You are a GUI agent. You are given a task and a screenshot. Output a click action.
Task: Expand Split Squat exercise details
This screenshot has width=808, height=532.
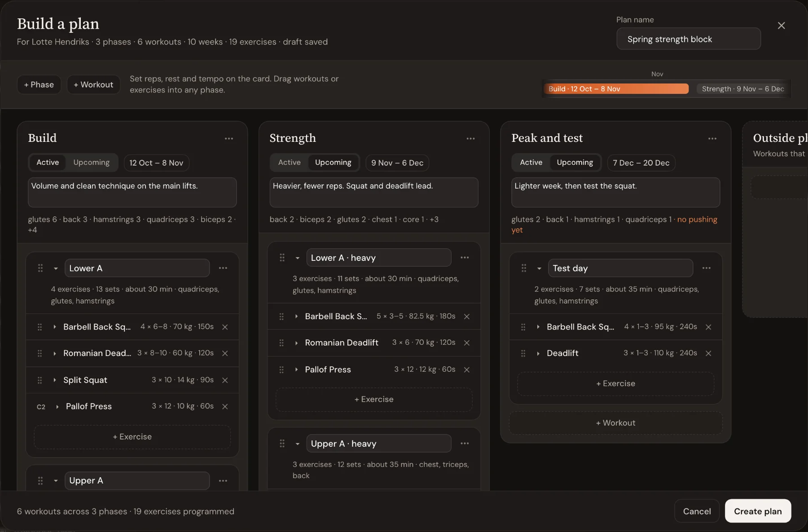(55, 380)
